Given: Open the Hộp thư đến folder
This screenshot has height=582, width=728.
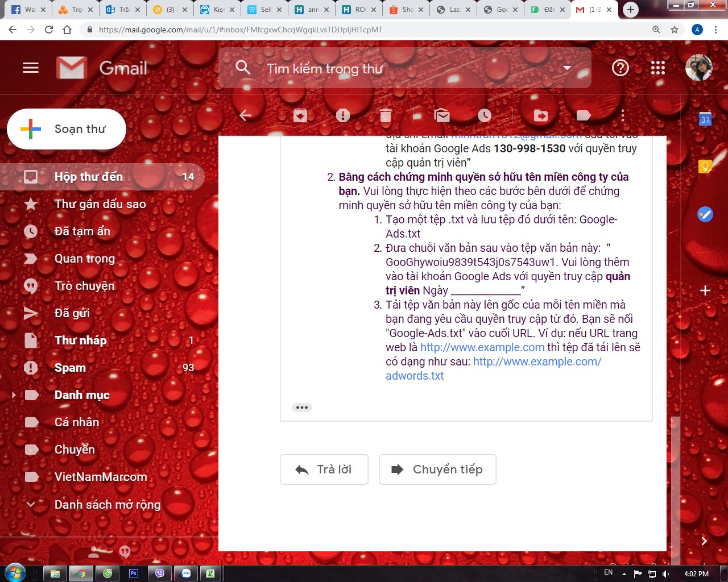Looking at the screenshot, I should point(89,177).
